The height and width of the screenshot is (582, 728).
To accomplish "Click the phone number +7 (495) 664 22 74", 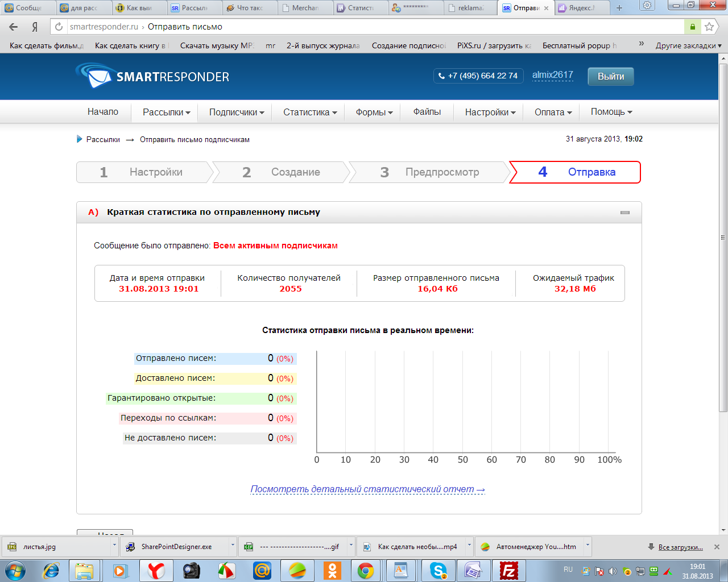I will click(x=478, y=76).
